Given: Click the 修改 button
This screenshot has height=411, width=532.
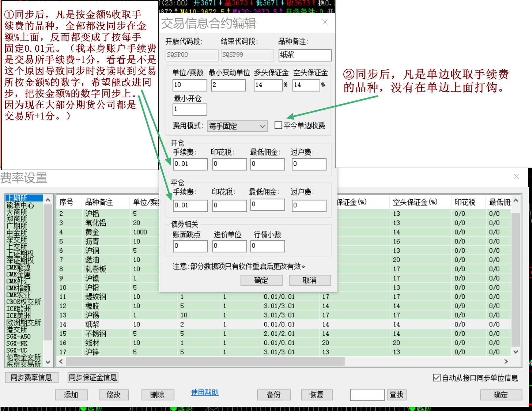Looking at the screenshot, I should pyautogui.click(x=114, y=395).
